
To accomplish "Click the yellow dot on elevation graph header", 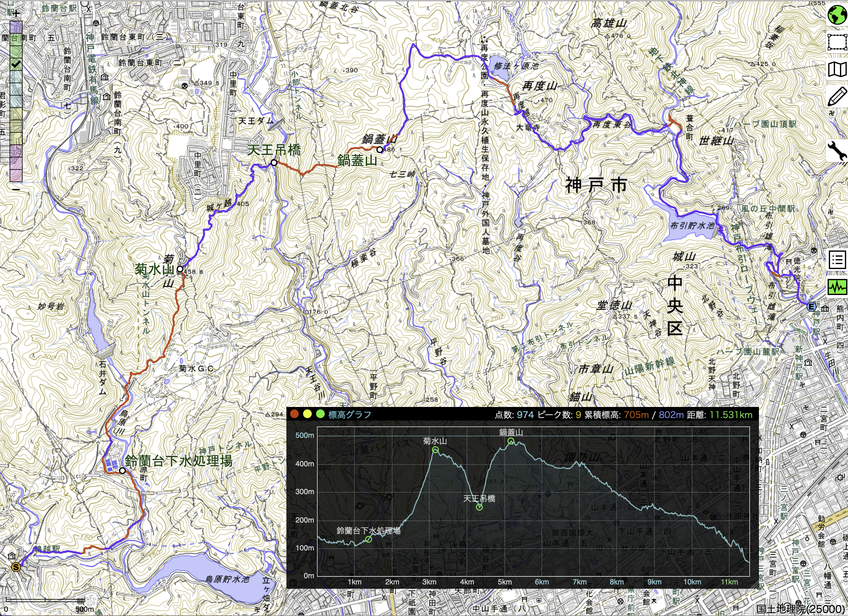I will click(x=307, y=414).
